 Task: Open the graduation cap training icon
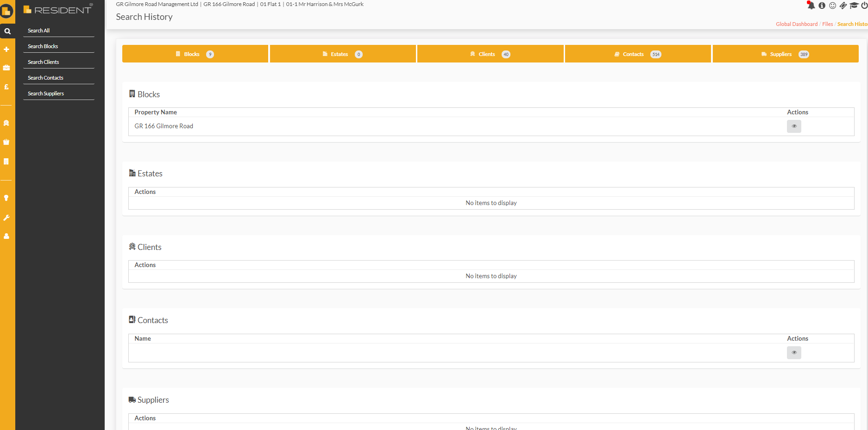854,6
